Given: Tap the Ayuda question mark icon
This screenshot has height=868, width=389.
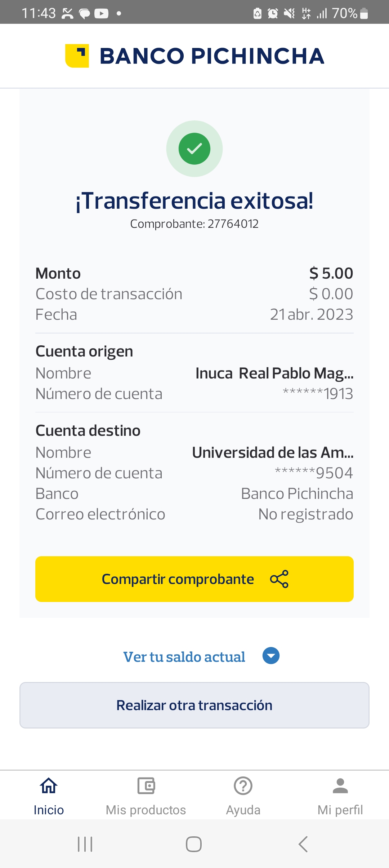Looking at the screenshot, I should [243, 786].
